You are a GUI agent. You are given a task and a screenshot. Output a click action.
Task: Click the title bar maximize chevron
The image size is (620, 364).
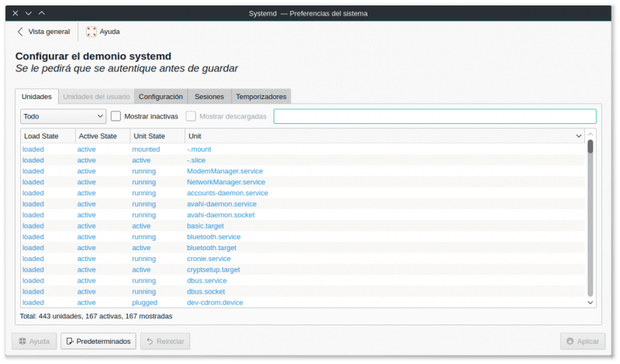[42, 13]
